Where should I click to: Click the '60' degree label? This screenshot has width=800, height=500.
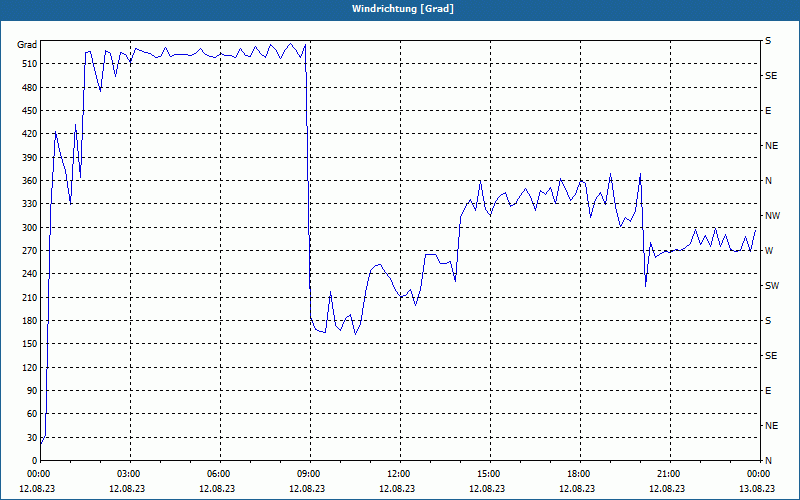(x=32, y=413)
